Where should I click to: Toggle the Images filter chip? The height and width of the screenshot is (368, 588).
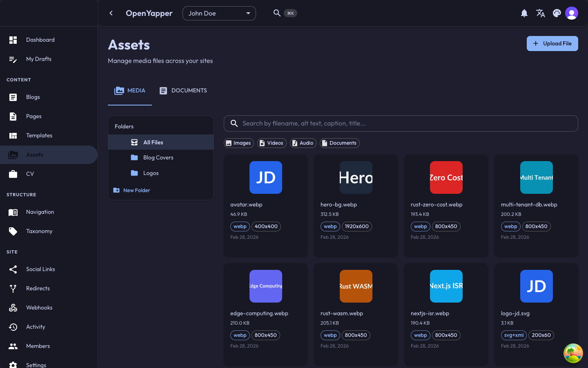click(239, 143)
